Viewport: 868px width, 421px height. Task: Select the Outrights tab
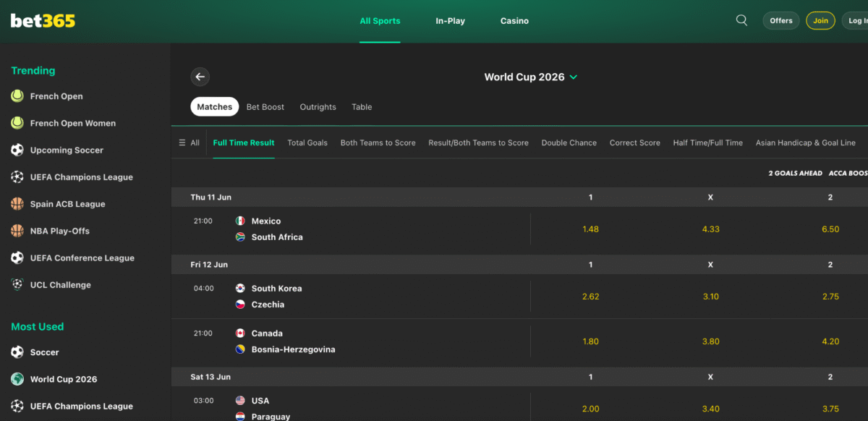(318, 107)
